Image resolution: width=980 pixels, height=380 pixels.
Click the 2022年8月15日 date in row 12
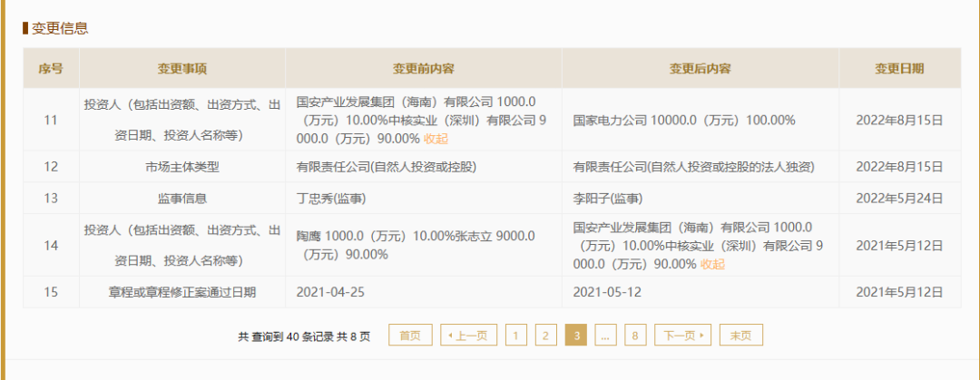[899, 167]
